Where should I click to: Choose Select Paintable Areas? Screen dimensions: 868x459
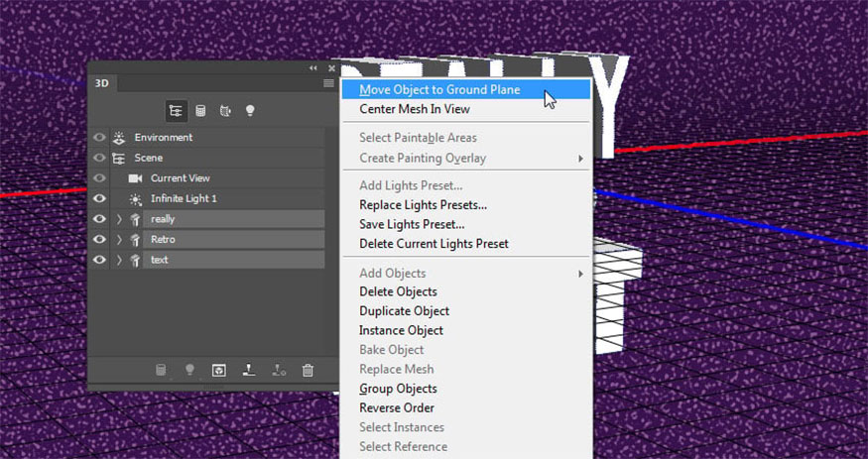pyautogui.click(x=466, y=138)
